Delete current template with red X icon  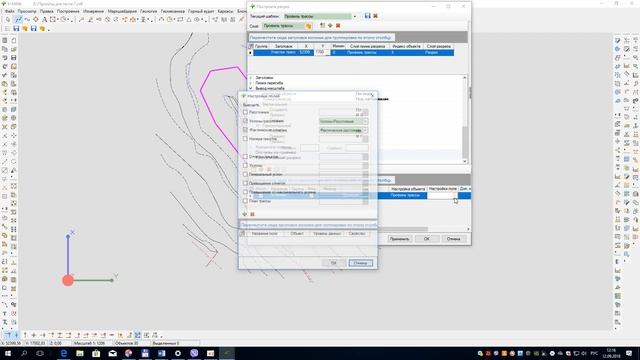376,16
